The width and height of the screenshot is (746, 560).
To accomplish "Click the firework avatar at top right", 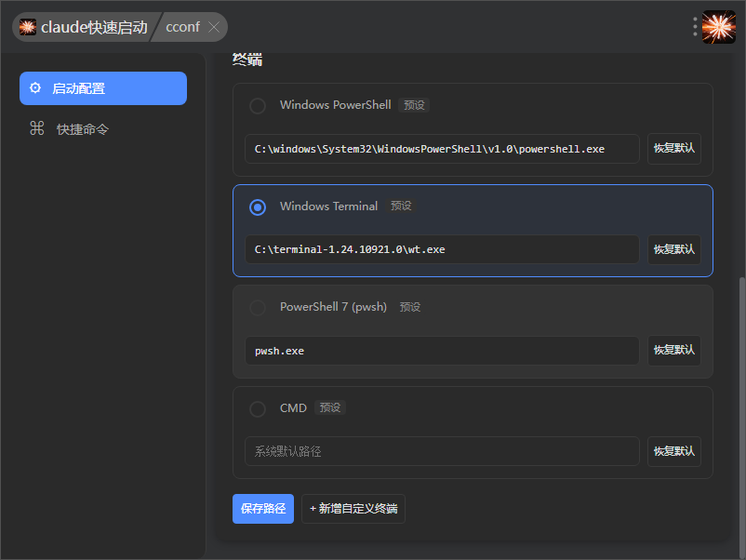I will point(719,27).
